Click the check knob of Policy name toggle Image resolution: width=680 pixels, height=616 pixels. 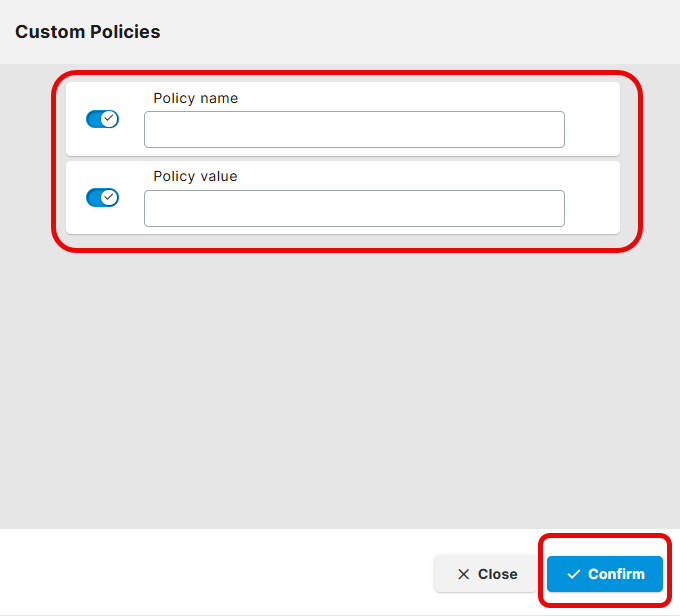click(x=110, y=119)
